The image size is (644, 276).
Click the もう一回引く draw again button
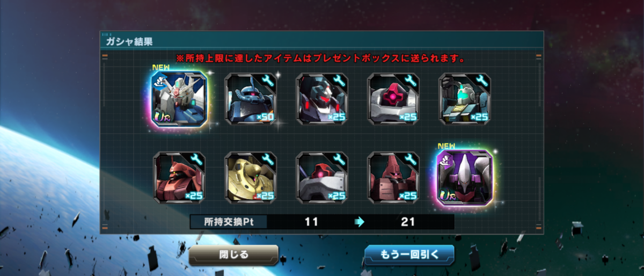[x=409, y=255]
